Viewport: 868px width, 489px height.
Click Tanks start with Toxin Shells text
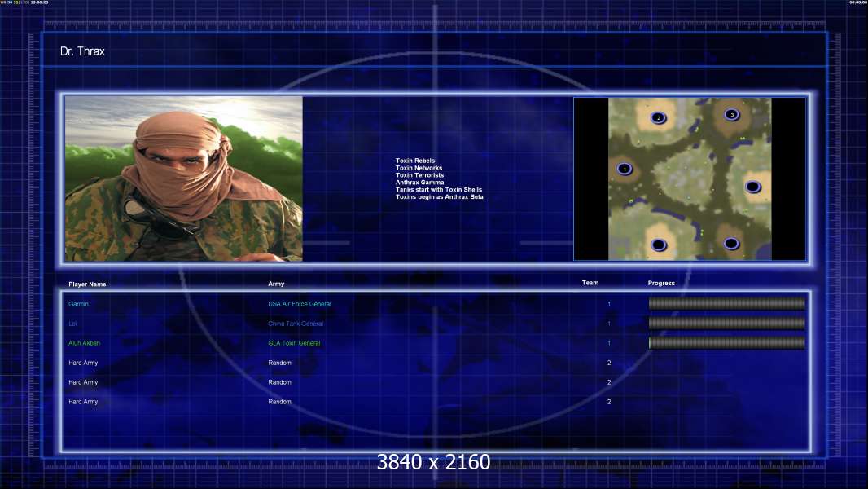[x=439, y=189]
